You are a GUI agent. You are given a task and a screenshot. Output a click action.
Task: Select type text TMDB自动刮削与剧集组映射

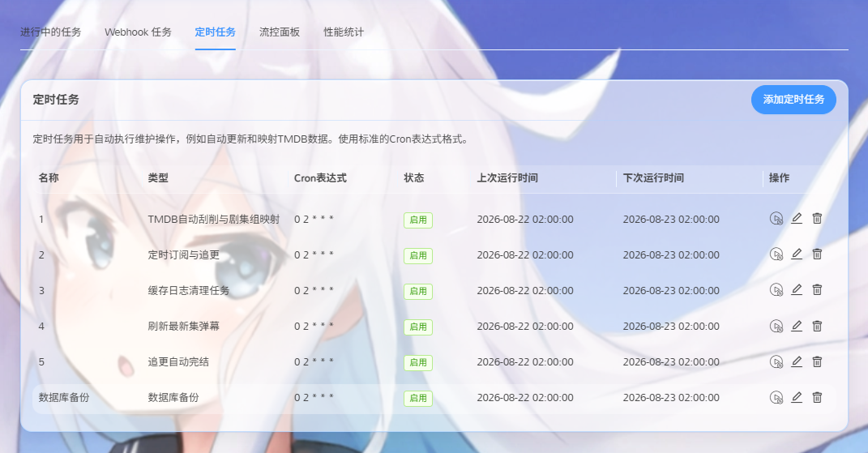pos(214,220)
